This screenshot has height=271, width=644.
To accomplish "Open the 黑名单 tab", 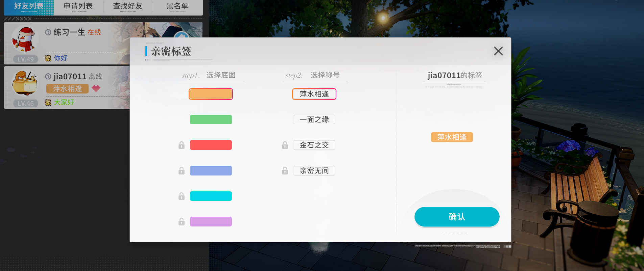I will pos(177,6).
